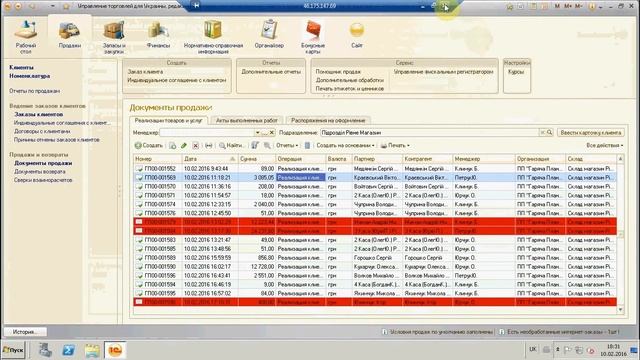Click the Ввести карточку клиента button
Viewport: 640px width, 360px height.
tap(591, 133)
